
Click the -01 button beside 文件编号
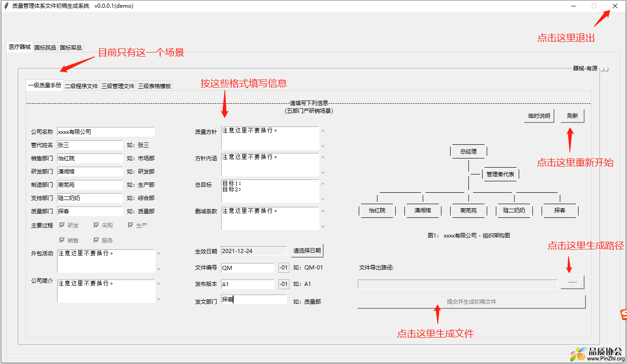tap(284, 268)
